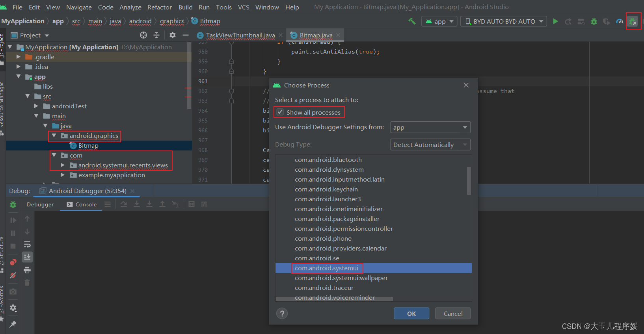Click process list vertical scrollbar
Screen dimensions: 644x334
click(x=469, y=181)
